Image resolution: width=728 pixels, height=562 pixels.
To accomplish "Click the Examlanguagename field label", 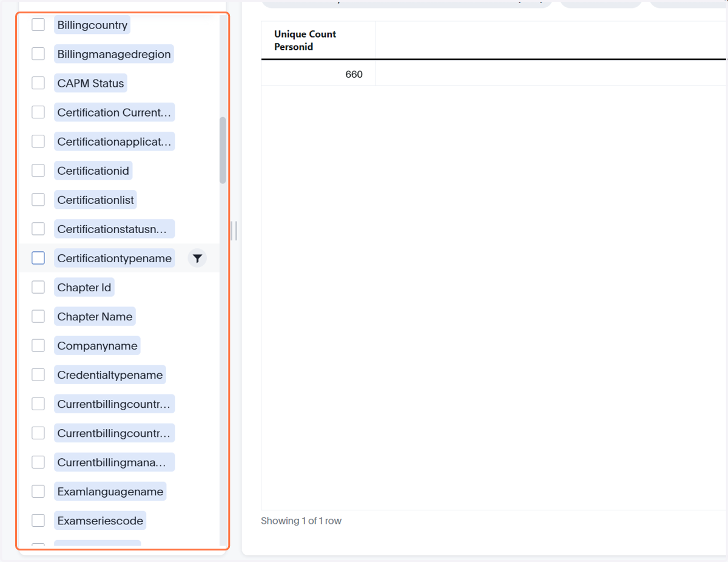I will pyautogui.click(x=110, y=491).
